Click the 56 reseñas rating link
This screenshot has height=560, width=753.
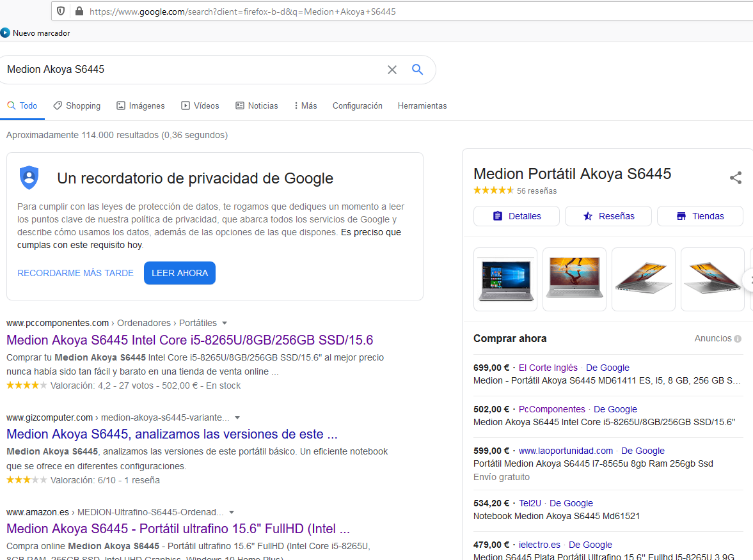click(536, 191)
